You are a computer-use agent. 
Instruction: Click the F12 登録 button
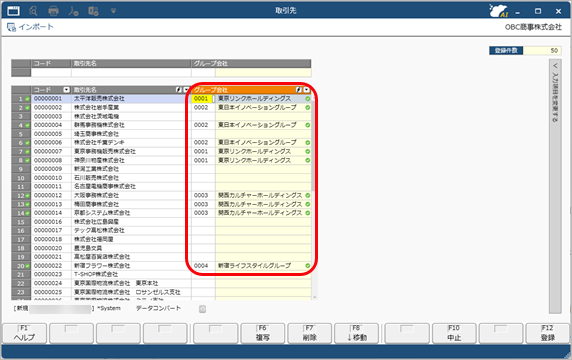[548, 333]
